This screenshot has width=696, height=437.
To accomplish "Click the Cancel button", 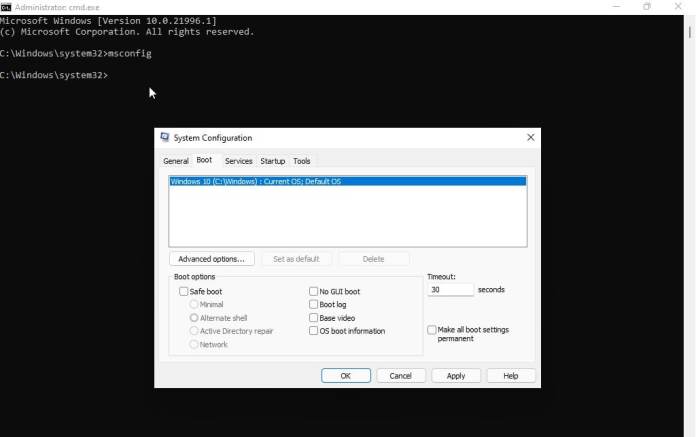I will pyautogui.click(x=401, y=376).
